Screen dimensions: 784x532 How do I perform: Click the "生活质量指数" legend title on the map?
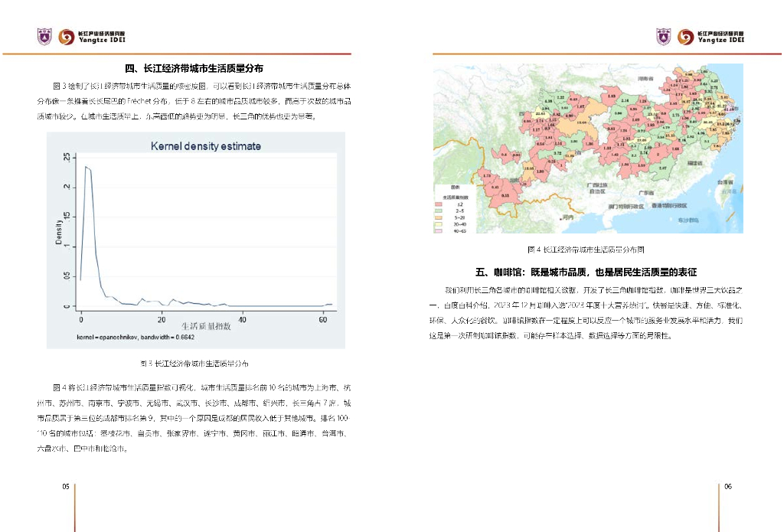456,197
